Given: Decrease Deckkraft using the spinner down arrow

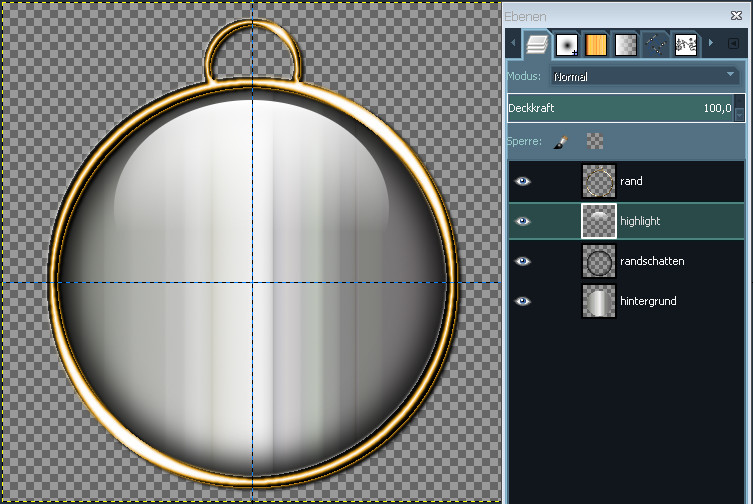Looking at the screenshot, I should 740,114.
